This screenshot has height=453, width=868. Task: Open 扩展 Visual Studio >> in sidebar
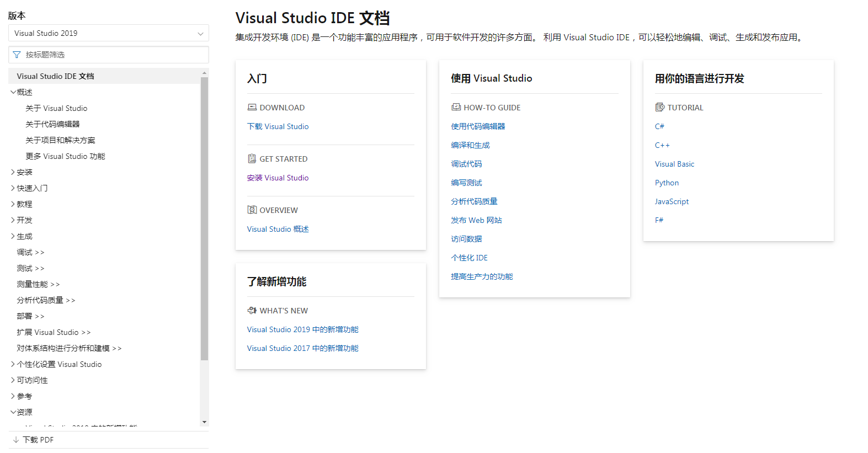(54, 332)
